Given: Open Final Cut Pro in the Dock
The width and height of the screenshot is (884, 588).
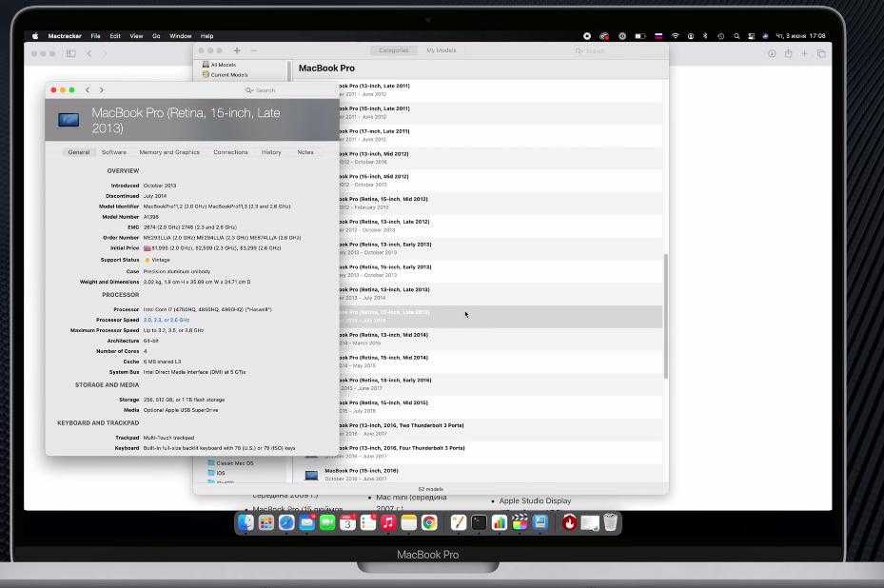Looking at the screenshot, I should pyautogui.click(x=520, y=522).
